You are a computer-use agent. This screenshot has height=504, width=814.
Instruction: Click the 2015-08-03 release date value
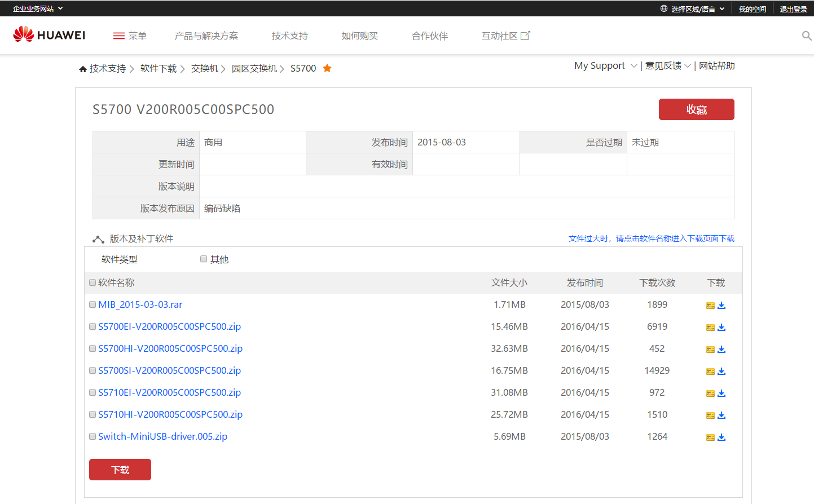click(x=442, y=142)
